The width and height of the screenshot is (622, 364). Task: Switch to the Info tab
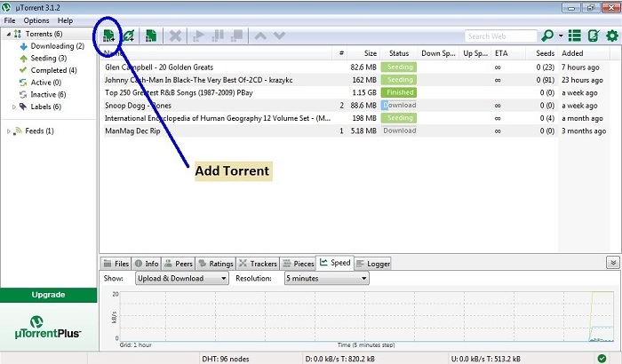click(x=147, y=264)
